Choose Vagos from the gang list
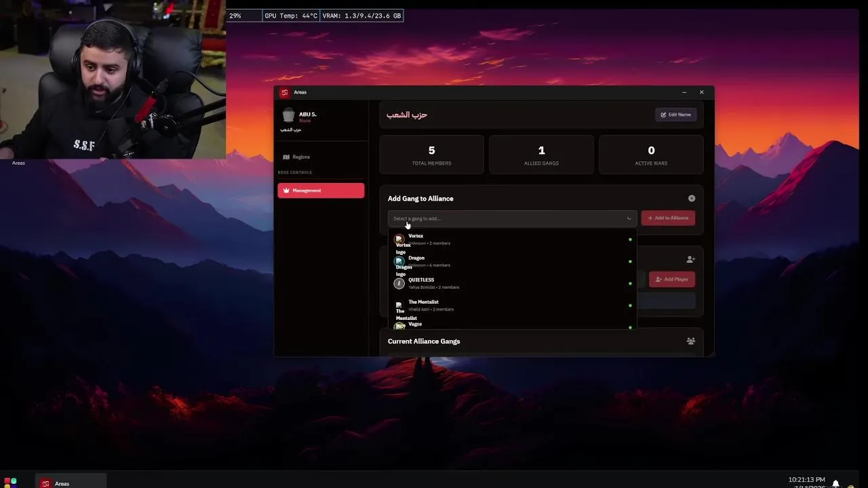The width and height of the screenshot is (868, 488). (512, 324)
